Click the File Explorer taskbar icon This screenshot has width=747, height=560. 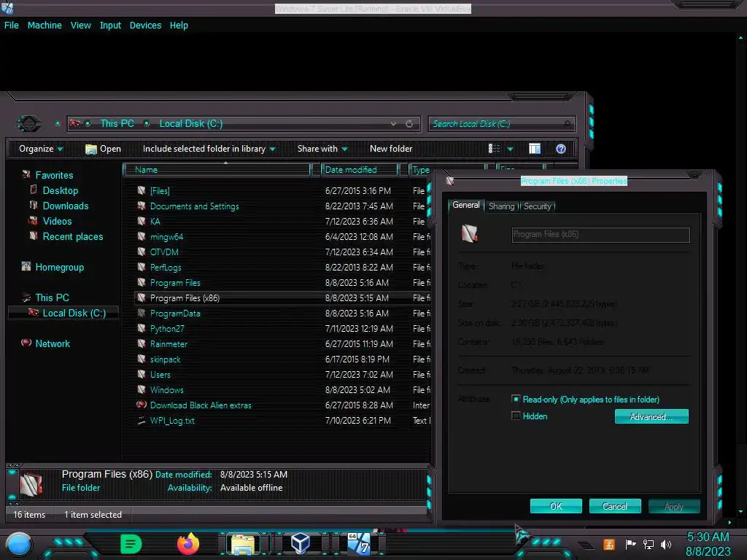[x=243, y=544]
